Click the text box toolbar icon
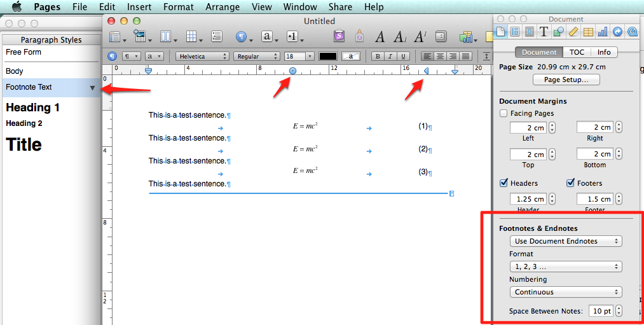 click(x=441, y=36)
